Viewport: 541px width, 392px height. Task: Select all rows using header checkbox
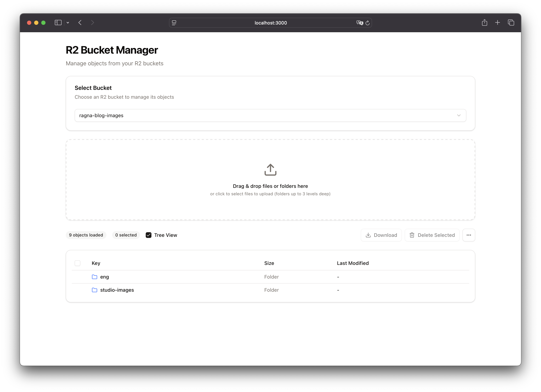(77, 263)
